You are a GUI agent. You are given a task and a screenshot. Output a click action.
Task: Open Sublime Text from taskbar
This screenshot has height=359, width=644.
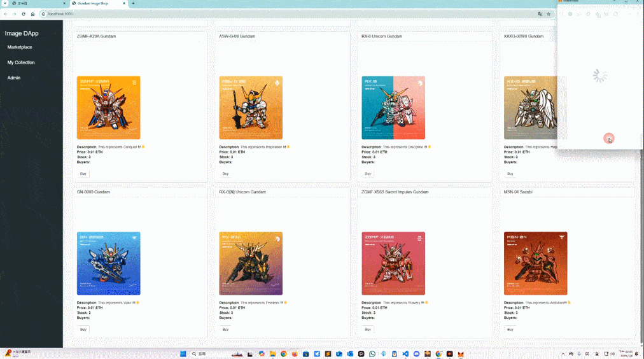tap(328, 354)
